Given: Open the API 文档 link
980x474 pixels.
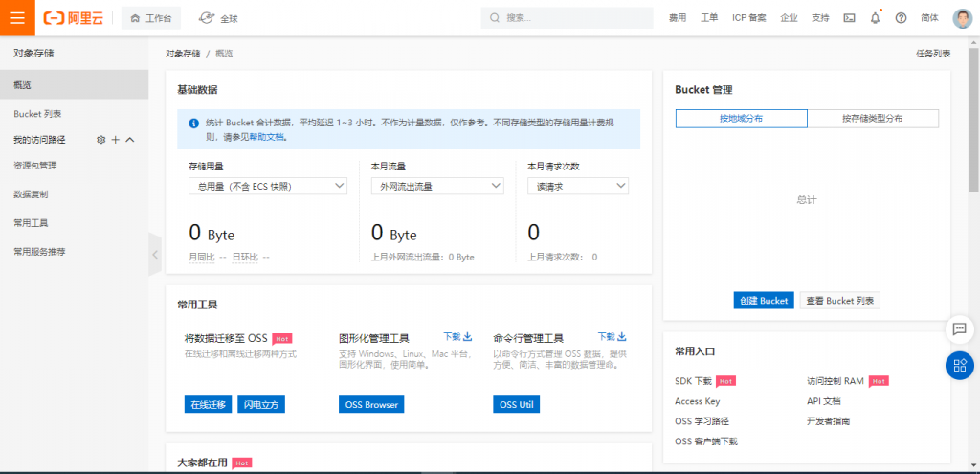Looking at the screenshot, I should (824, 401).
